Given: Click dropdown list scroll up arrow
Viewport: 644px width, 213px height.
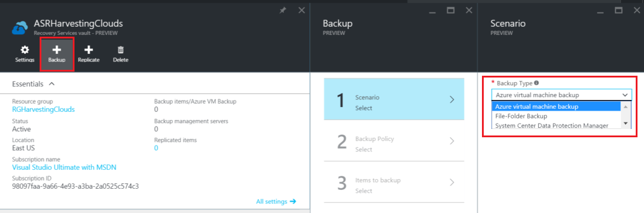Looking at the screenshot, I should [626, 106].
